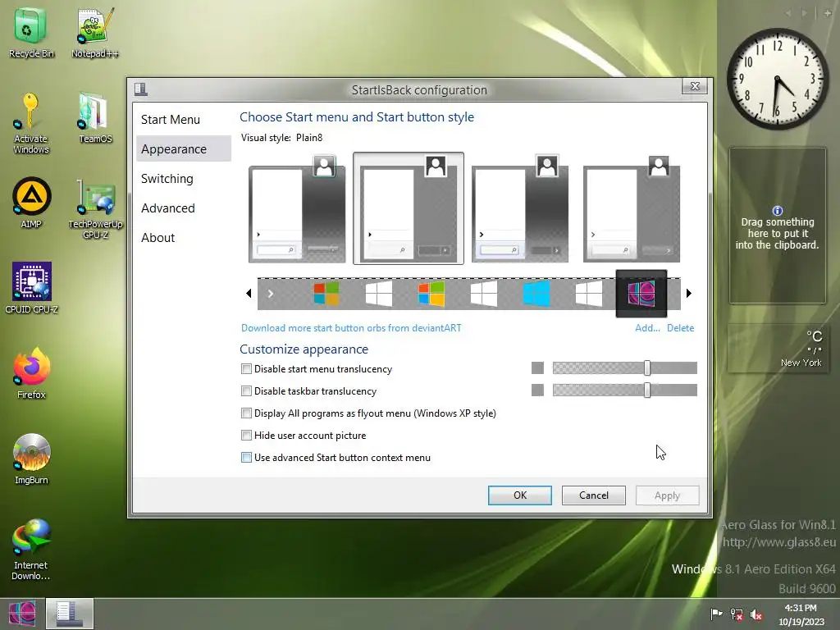Choose the angled multicolor Windows logo orb
The width and height of the screenshot is (840, 630).
pyautogui.click(x=431, y=294)
